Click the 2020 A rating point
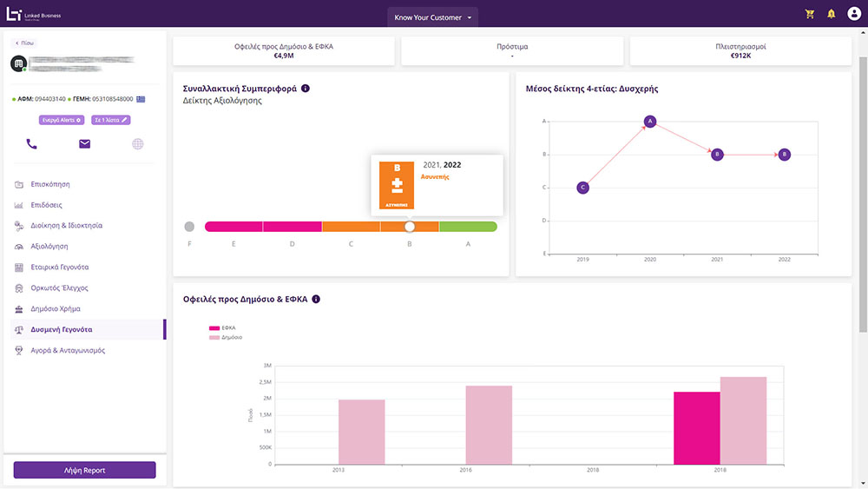Screen dimensions: 868x489 tap(650, 122)
